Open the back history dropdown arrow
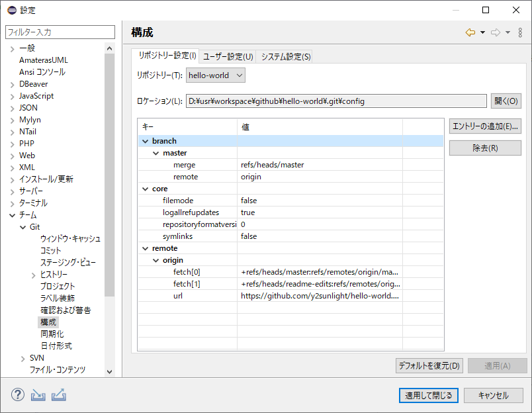Screen dimensions: 532x413 [482, 32]
